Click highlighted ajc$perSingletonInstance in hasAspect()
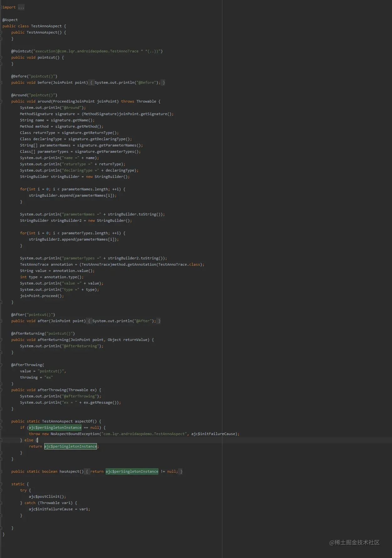This screenshot has width=392, height=558. pos(132,471)
